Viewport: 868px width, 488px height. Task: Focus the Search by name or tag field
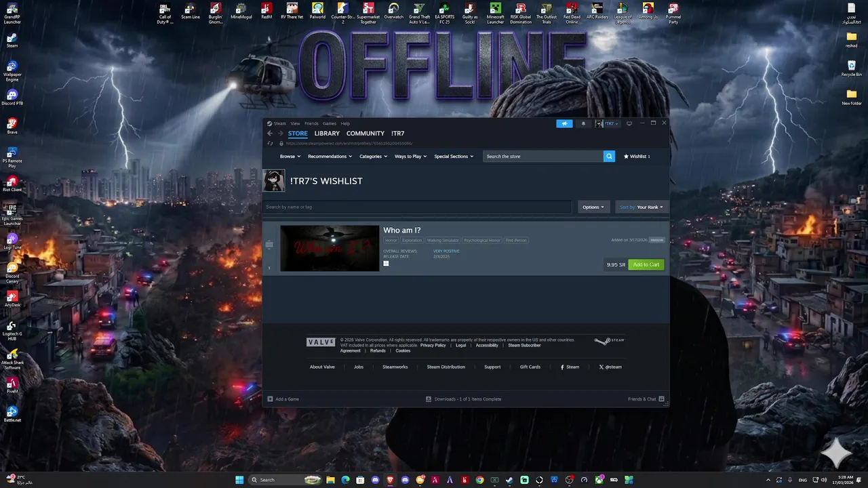tap(418, 207)
